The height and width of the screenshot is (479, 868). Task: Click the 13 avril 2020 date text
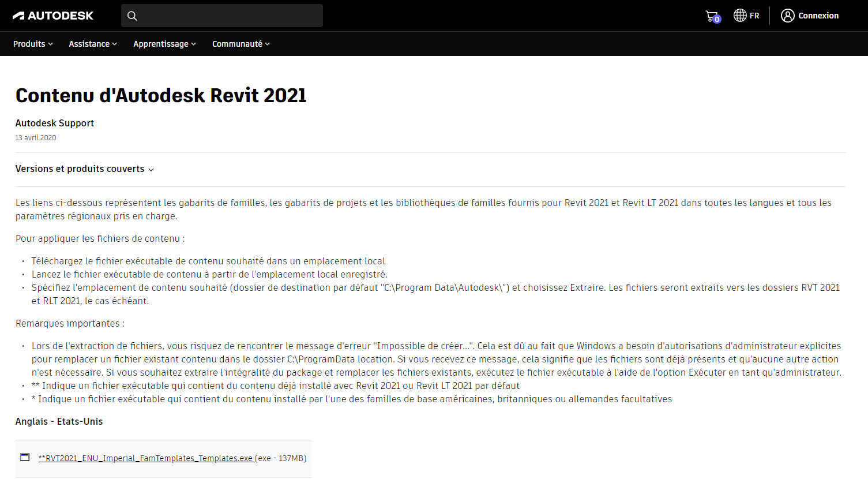[x=36, y=138]
